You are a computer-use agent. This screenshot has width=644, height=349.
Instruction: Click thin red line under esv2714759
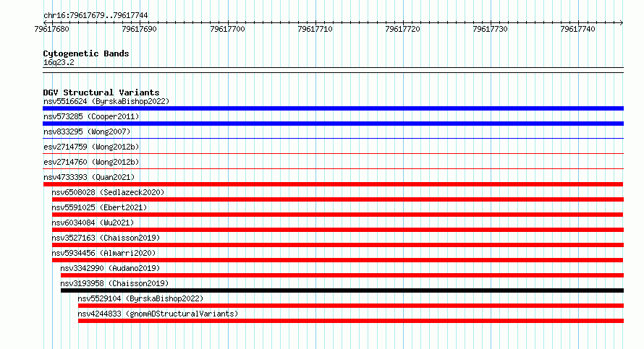333,154
